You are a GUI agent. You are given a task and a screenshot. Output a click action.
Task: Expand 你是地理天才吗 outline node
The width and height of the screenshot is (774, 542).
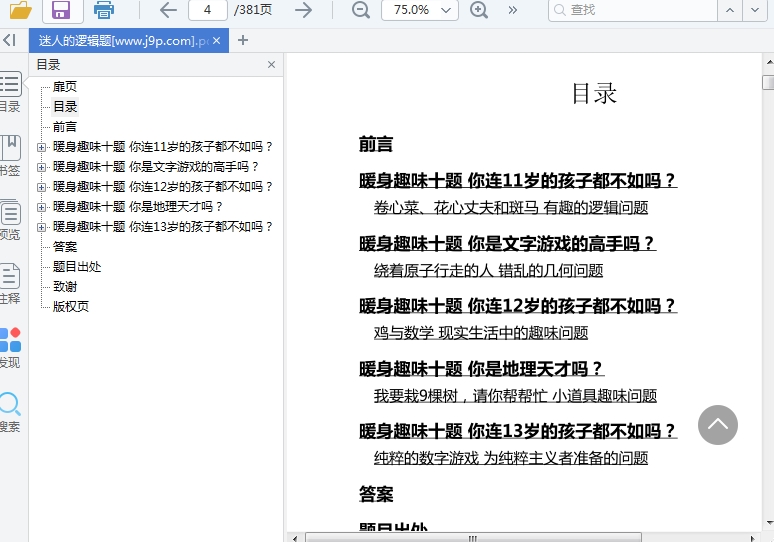(41, 207)
